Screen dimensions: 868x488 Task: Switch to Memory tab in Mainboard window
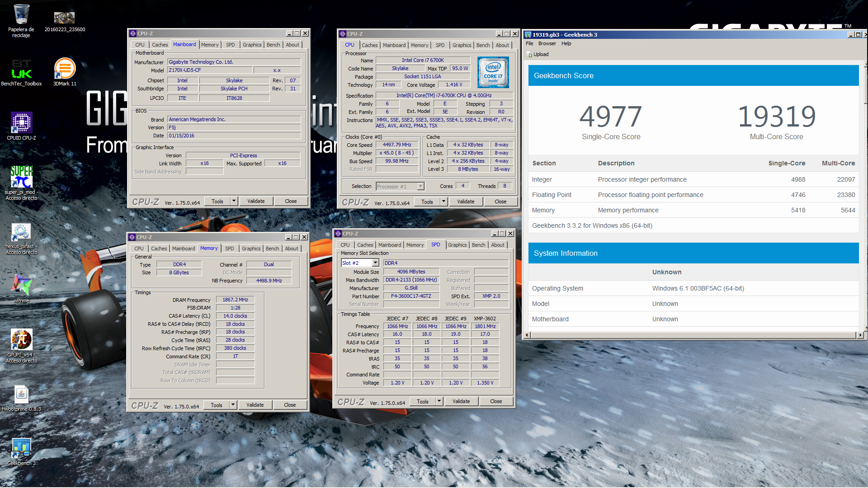tap(210, 45)
